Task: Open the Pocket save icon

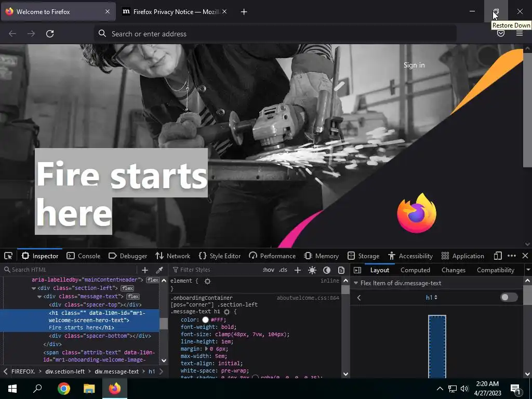Action: pyautogui.click(x=501, y=34)
